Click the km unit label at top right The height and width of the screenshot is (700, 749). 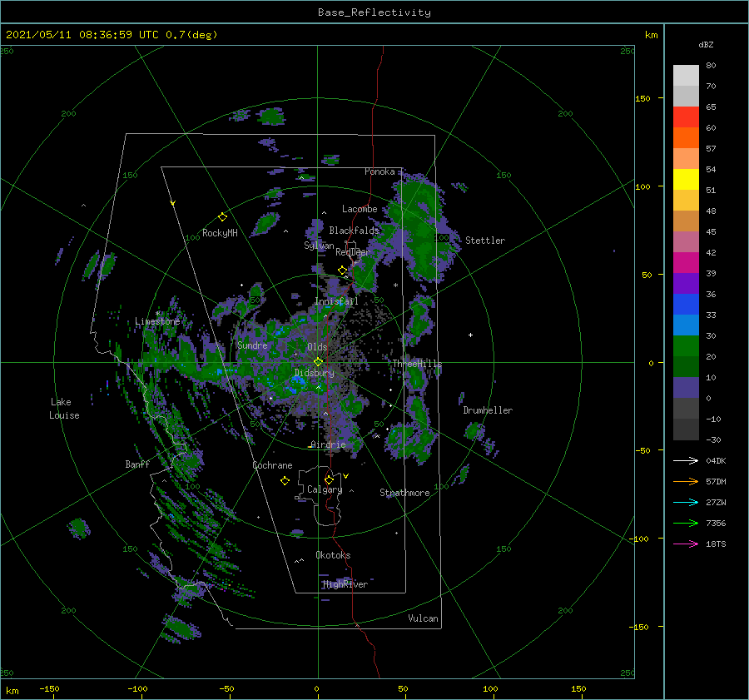[x=652, y=35]
